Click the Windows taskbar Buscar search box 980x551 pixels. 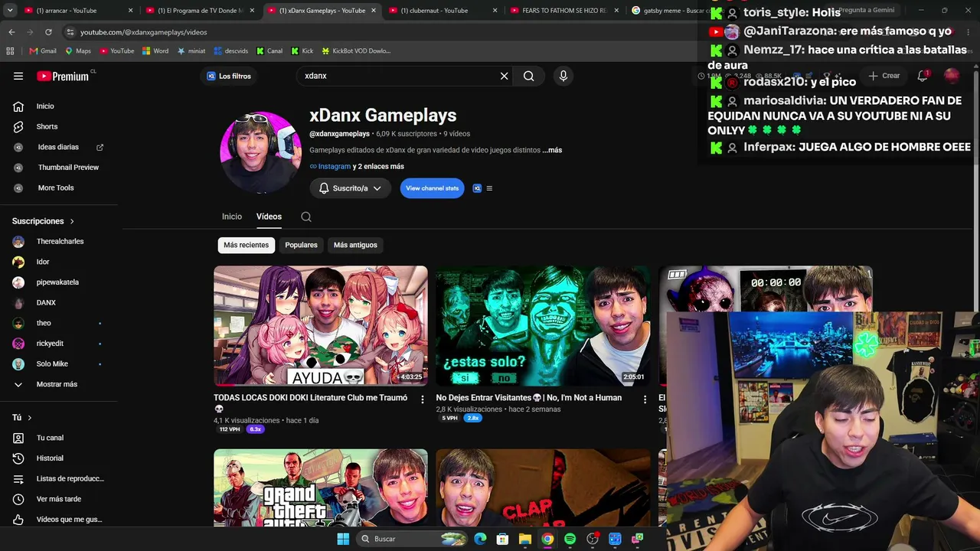[413, 539]
